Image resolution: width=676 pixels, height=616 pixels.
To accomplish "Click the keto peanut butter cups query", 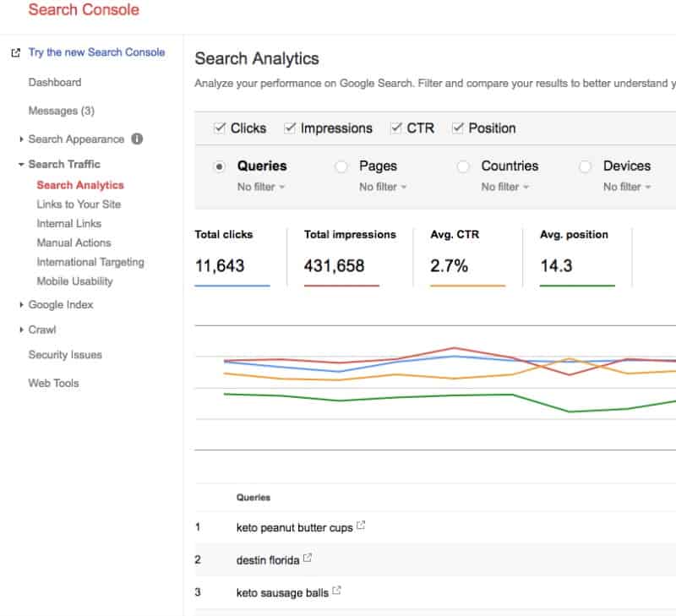I will (x=294, y=527).
